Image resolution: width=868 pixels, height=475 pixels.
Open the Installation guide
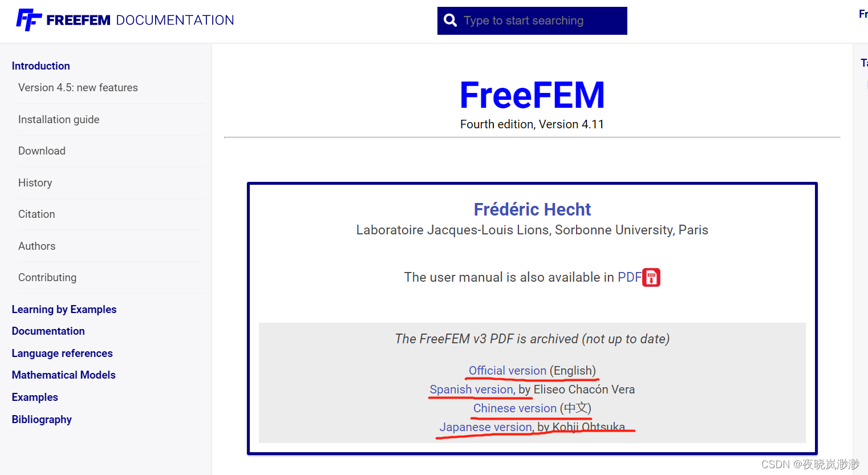pyautogui.click(x=59, y=119)
